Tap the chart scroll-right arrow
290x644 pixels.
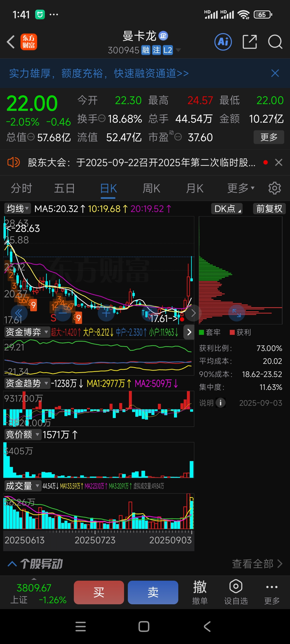tap(193, 313)
